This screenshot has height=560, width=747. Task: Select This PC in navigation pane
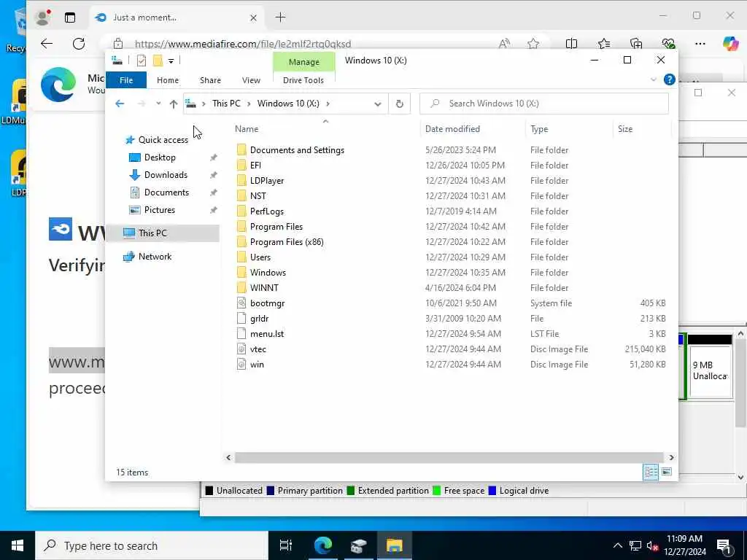pyautogui.click(x=152, y=233)
